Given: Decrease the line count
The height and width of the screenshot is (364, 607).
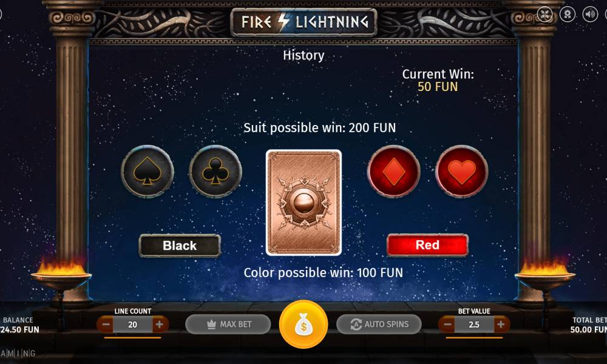Looking at the screenshot, I should pos(106,325).
